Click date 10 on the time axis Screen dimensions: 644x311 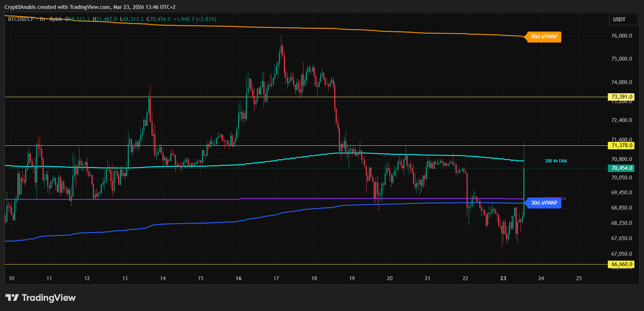pos(11,279)
